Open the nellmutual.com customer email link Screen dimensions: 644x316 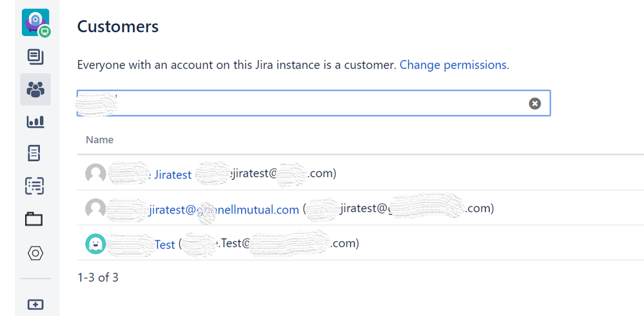224,209
